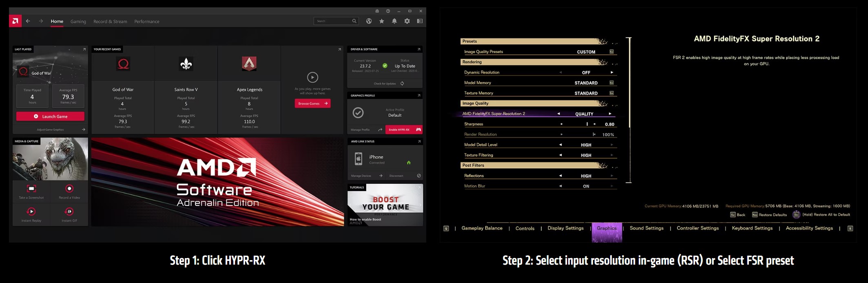Click the Launch Game button

pos(51,116)
